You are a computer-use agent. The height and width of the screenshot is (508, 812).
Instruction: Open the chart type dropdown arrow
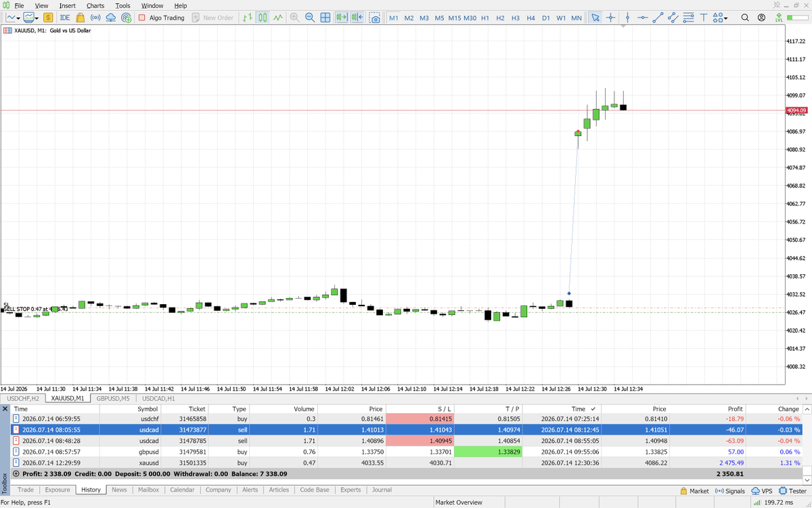coord(20,18)
